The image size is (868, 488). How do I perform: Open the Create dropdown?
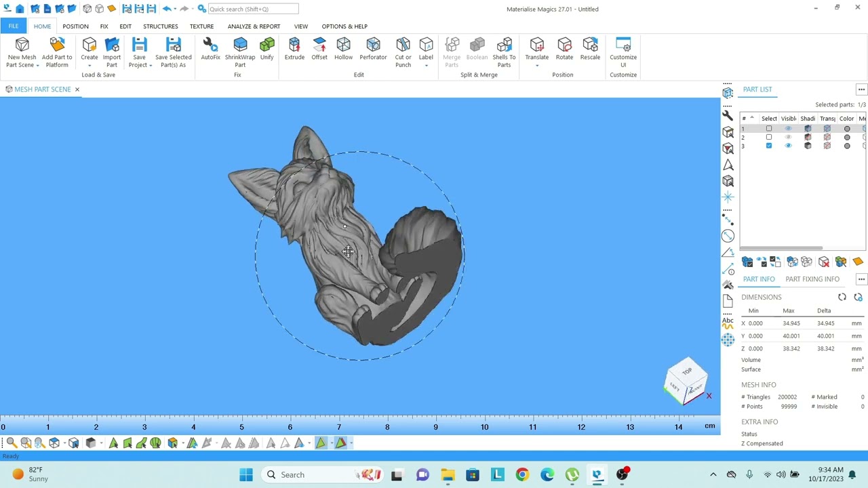(x=90, y=65)
